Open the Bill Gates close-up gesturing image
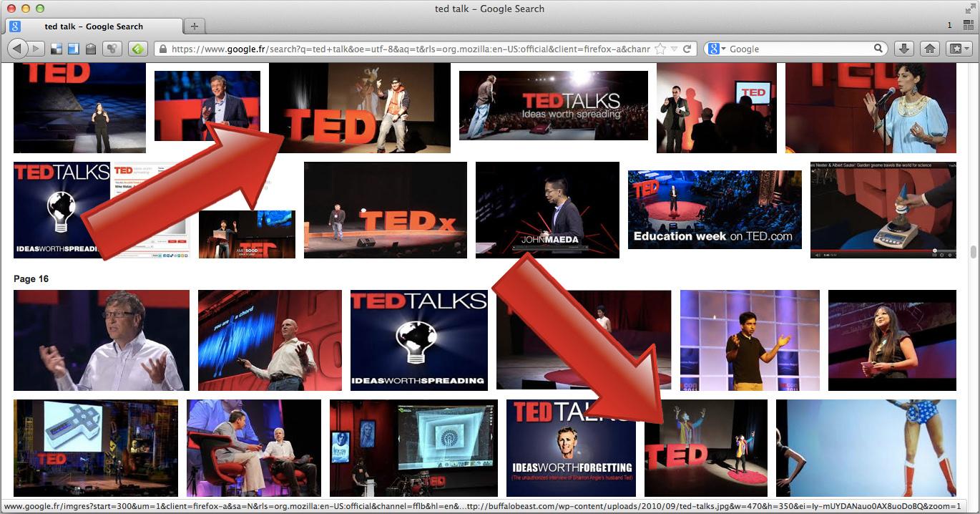The width and height of the screenshot is (980, 514). 102,340
